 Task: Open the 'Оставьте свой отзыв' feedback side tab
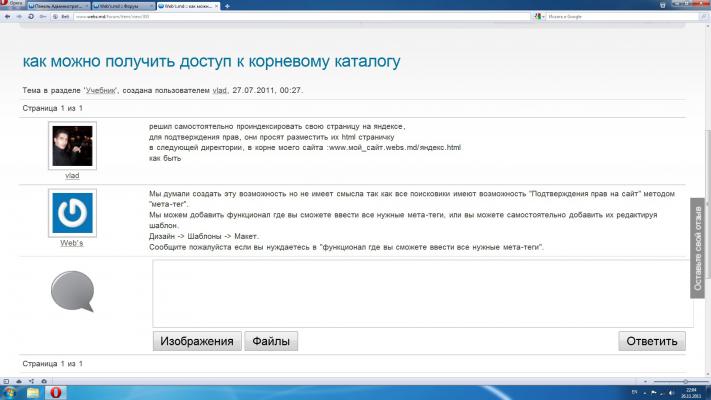pos(699,247)
